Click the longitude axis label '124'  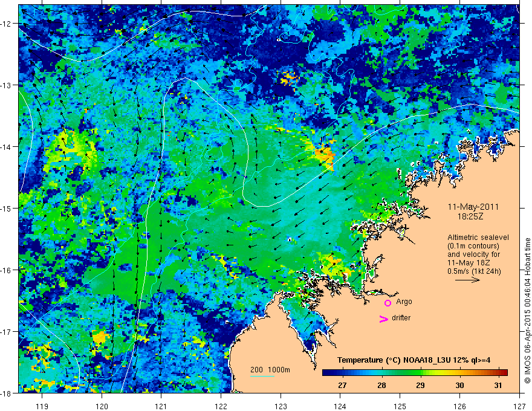pos(340,406)
